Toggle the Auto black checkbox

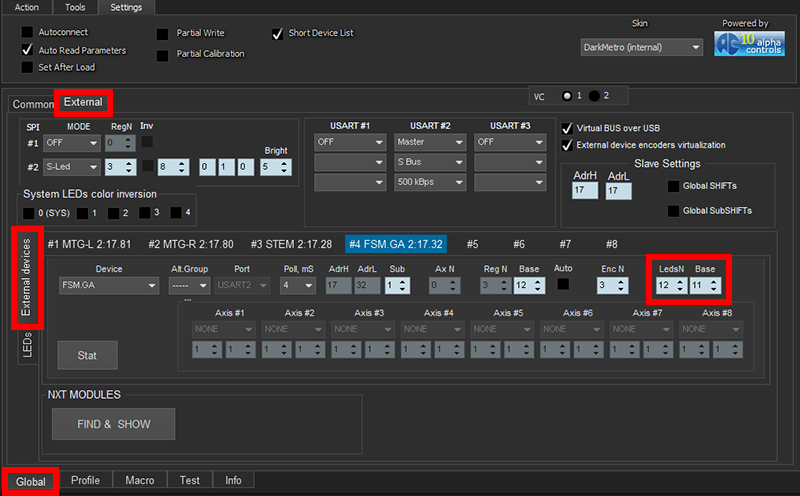(564, 285)
